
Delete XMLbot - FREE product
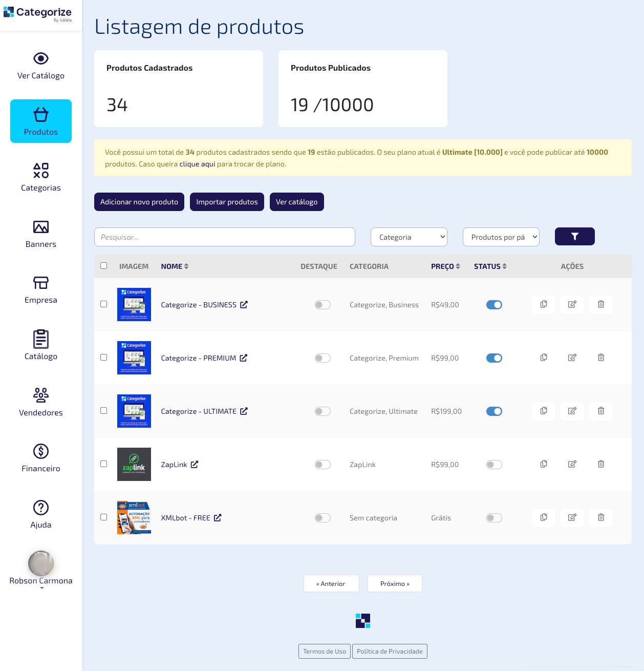tap(601, 517)
